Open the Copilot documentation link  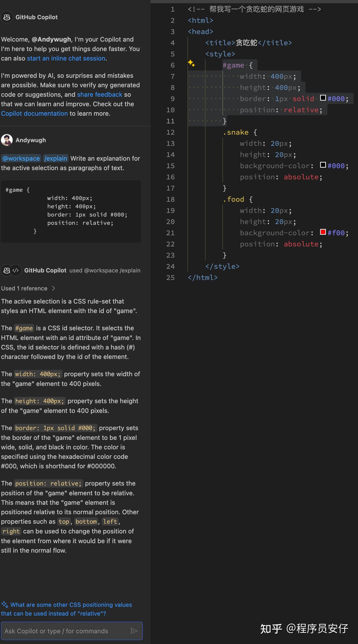point(34,113)
